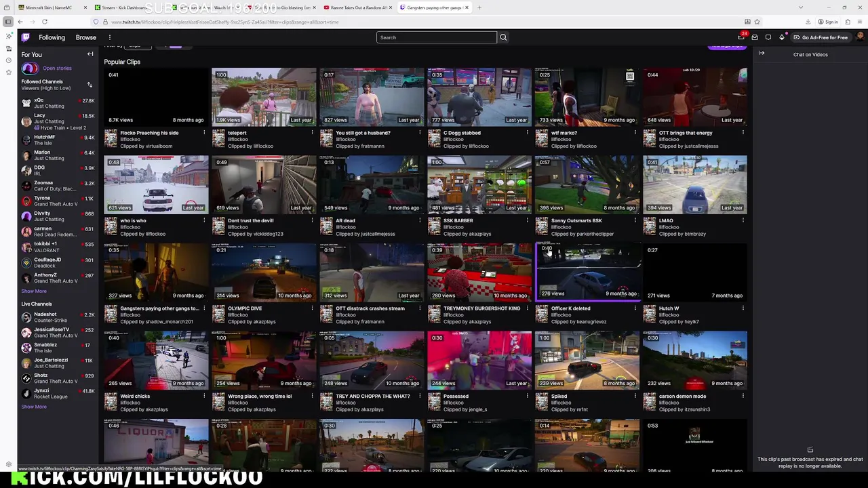Collapse the For You sidebar
The width and height of the screenshot is (868, 488).
90,54
